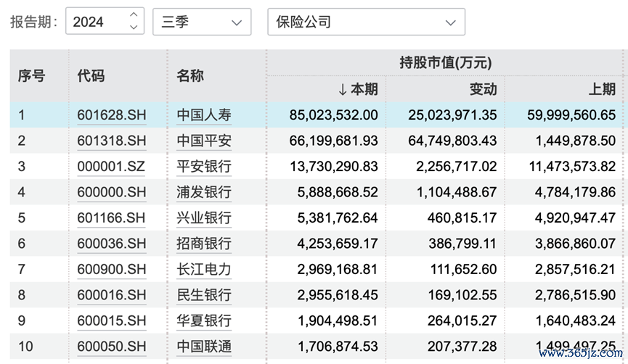Open the 浦发银行 stock name link
Screen dimensions: 628x364
tap(204, 192)
